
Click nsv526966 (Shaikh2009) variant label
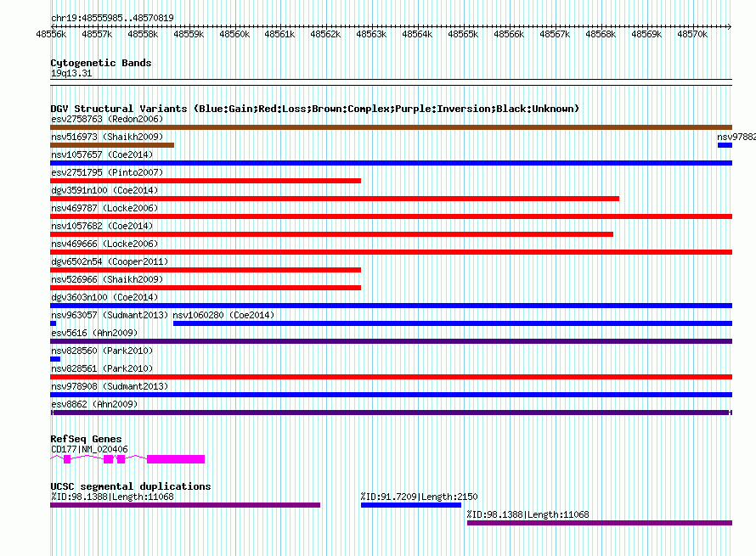[107, 279]
